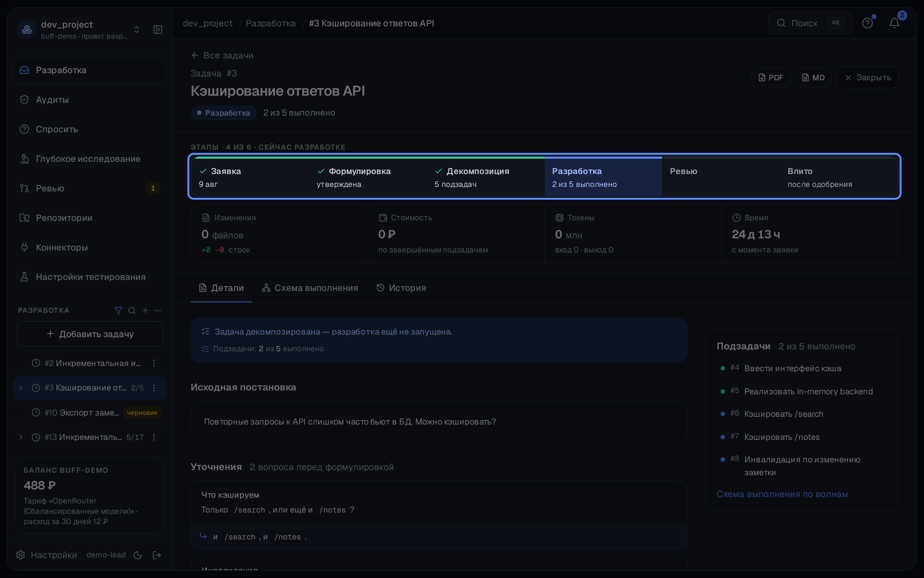Open the more options ellipsis in Разработка header
The height and width of the screenshot is (578, 924).
pos(158,311)
